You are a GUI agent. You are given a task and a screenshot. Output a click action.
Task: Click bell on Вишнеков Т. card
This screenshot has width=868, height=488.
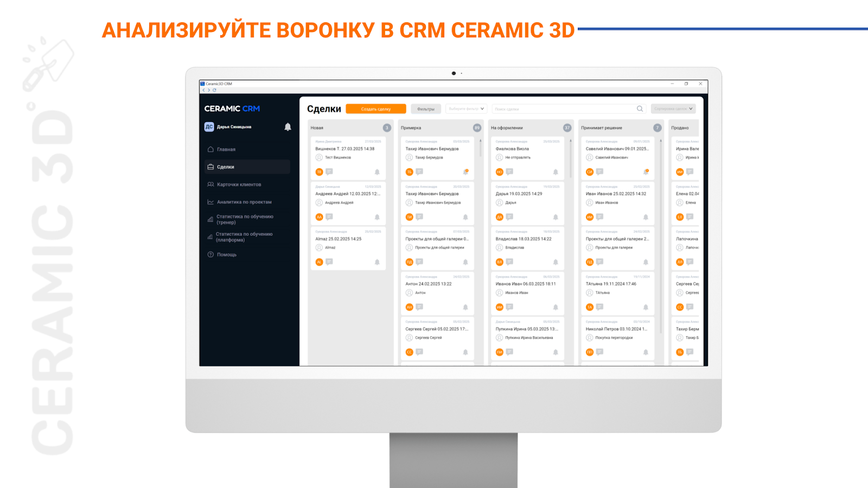(x=377, y=172)
